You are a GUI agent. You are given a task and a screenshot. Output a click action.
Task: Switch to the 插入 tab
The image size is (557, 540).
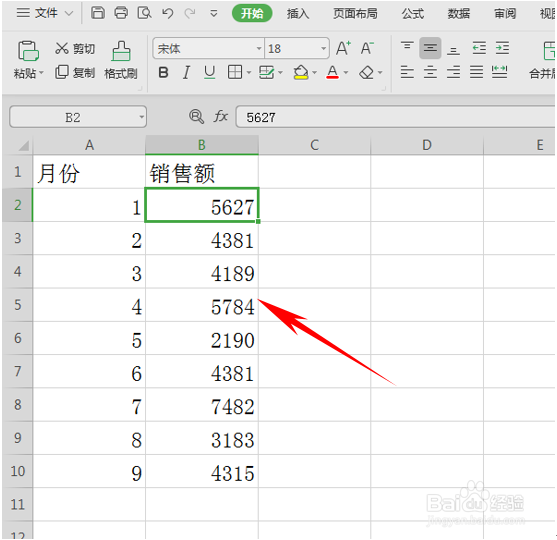click(298, 14)
